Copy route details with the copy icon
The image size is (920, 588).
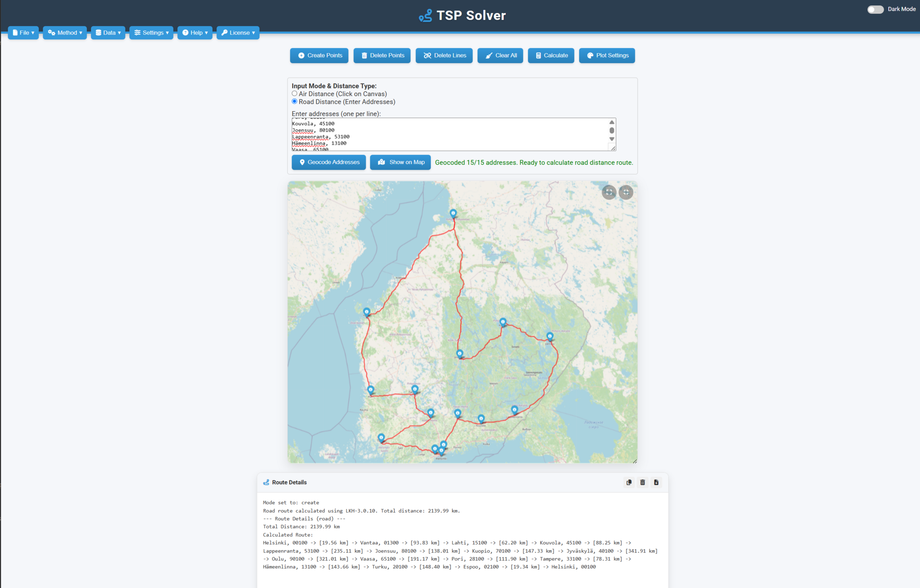[629, 482]
